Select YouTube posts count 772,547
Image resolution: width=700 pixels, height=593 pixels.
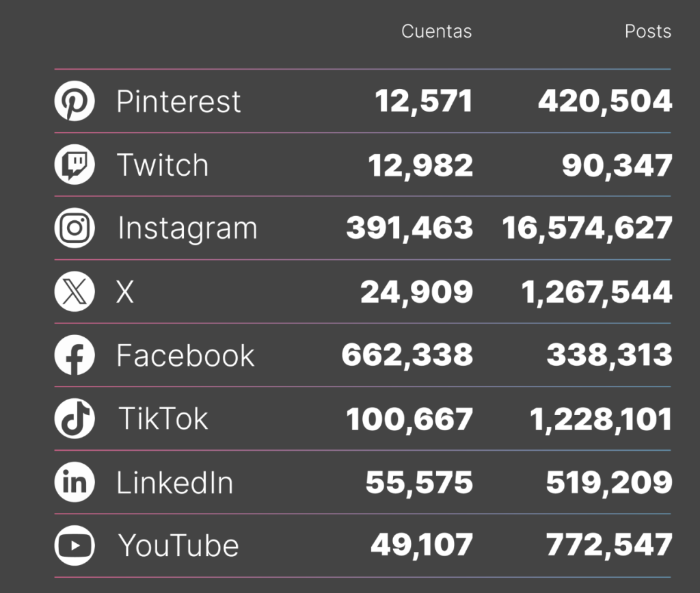tap(609, 546)
